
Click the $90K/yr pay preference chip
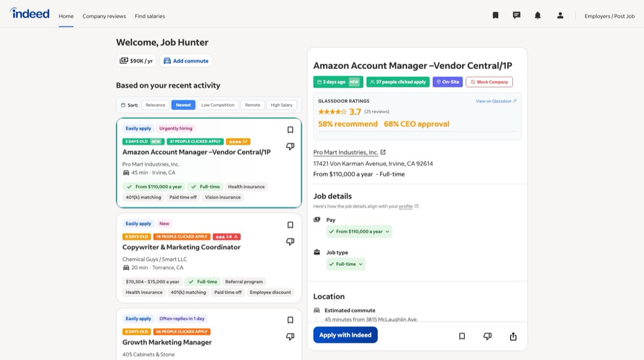point(135,60)
